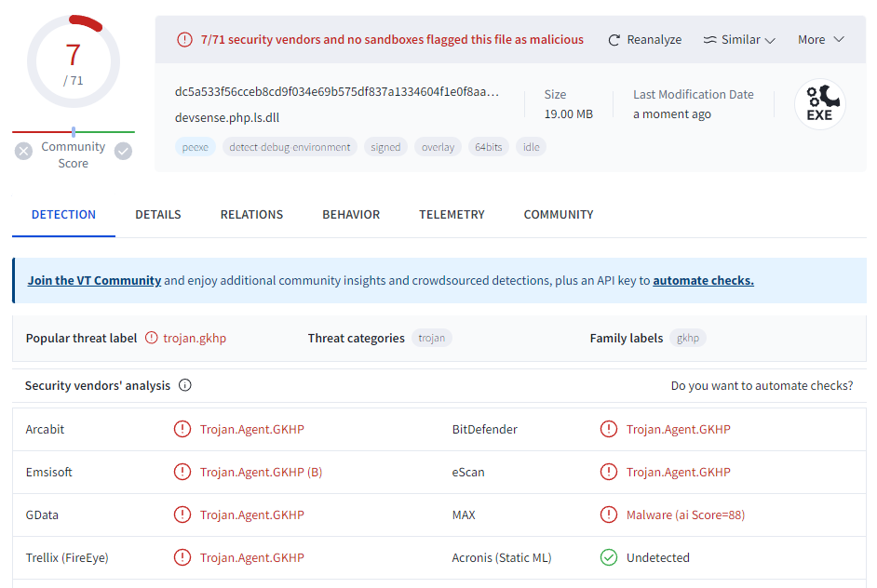This screenshot has width=877, height=588.
Task: Click the alert icon in Arcabit row
Action: point(182,430)
